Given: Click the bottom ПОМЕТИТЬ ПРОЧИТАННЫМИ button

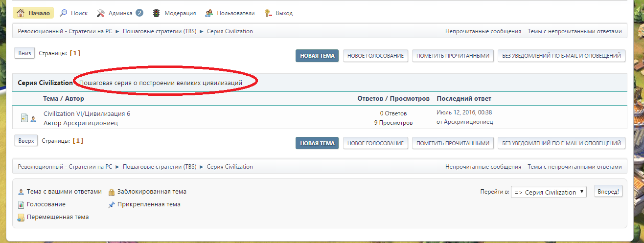Looking at the screenshot, I should 453,143.
